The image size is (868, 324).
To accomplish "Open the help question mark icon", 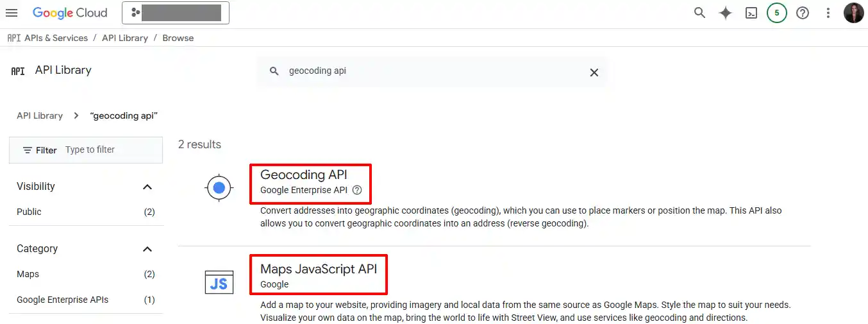I will [803, 13].
